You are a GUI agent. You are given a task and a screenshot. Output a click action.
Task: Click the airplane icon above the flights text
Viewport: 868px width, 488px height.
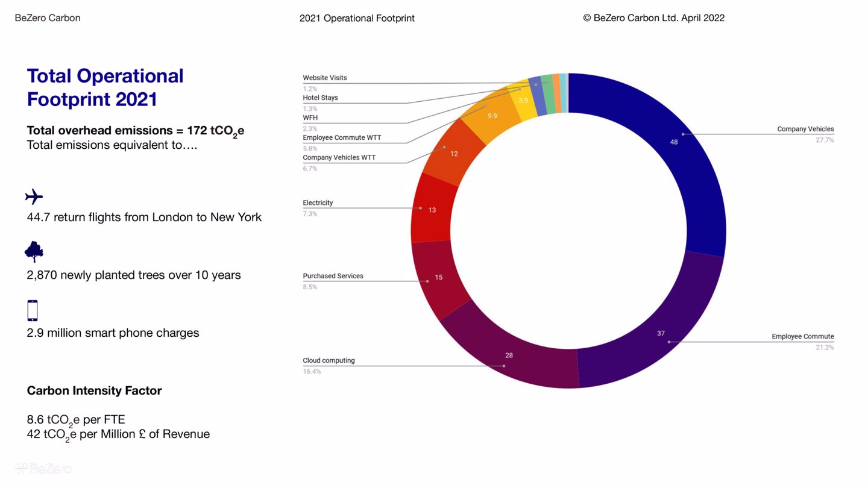coord(34,197)
